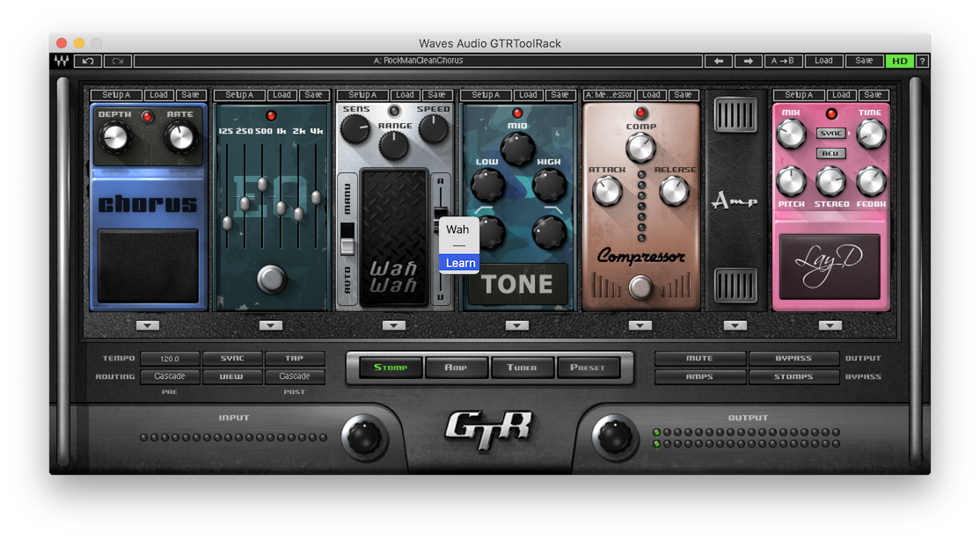Open the RockManCleanChorus preset name field

[x=418, y=61]
